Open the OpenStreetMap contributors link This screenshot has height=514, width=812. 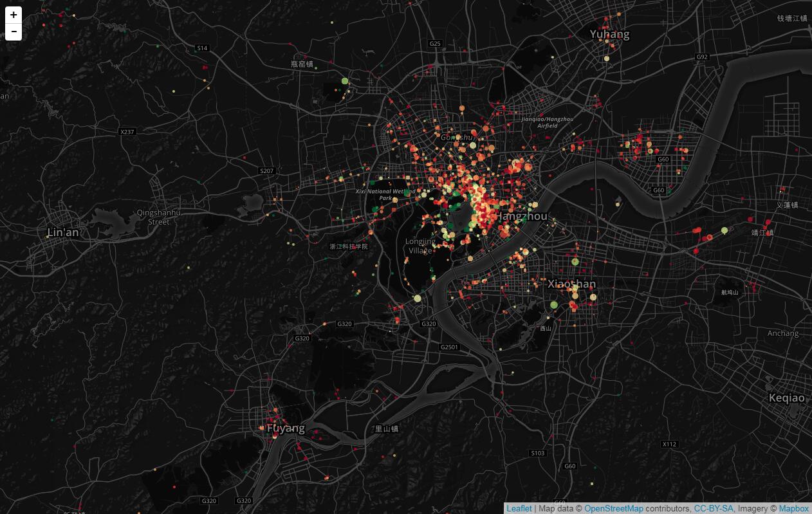[x=614, y=508]
